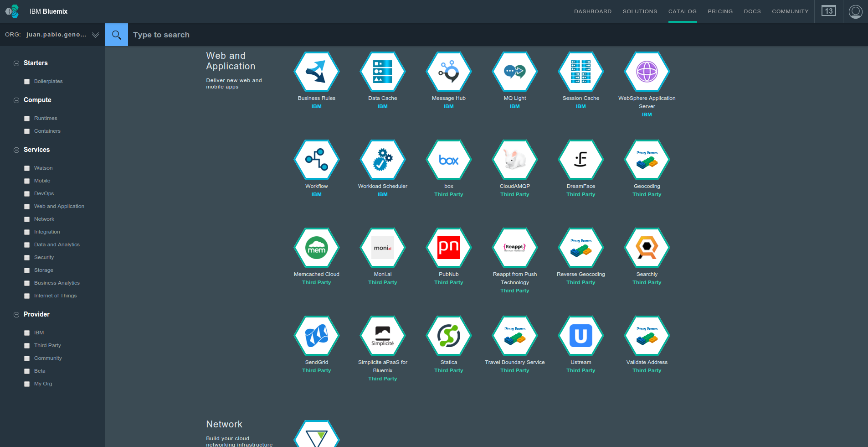Viewport: 868px width, 447px height.
Task: Select the DreamFace service icon
Action: 581,160
